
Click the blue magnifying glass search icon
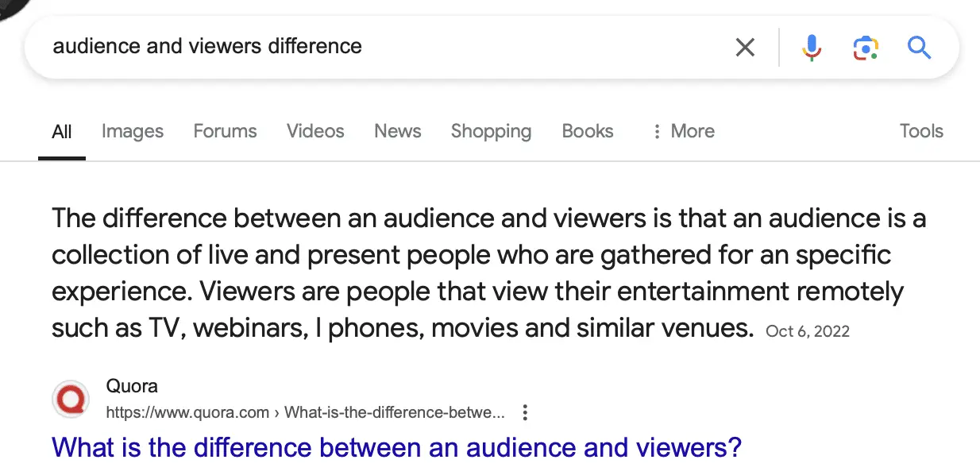(919, 48)
